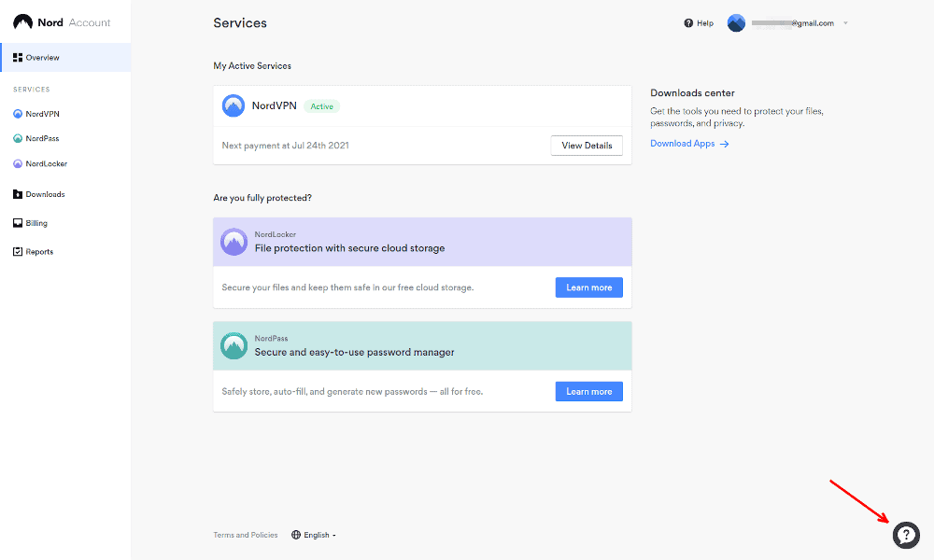Click the Reports checklist icon
Image resolution: width=934 pixels, height=560 pixels.
[17, 252]
